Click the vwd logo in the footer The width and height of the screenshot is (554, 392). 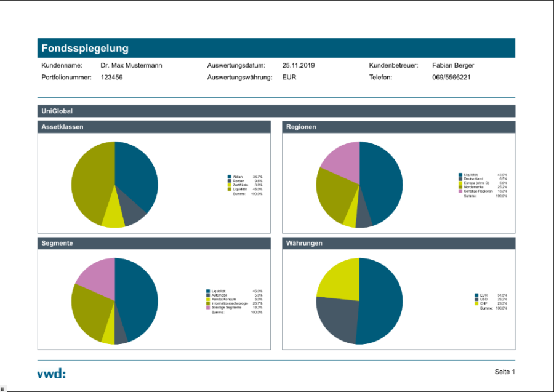click(51, 373)
